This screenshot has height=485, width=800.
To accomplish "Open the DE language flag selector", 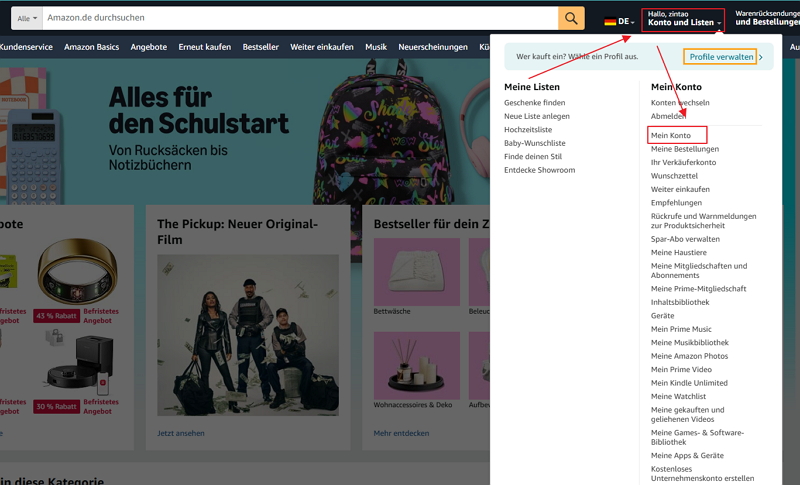I will coord(619,21).
